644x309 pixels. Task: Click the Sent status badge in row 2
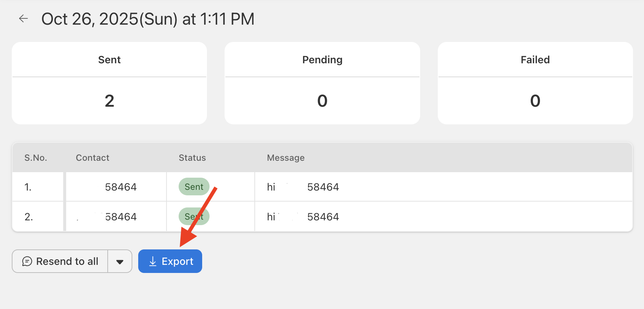[194, 217]
